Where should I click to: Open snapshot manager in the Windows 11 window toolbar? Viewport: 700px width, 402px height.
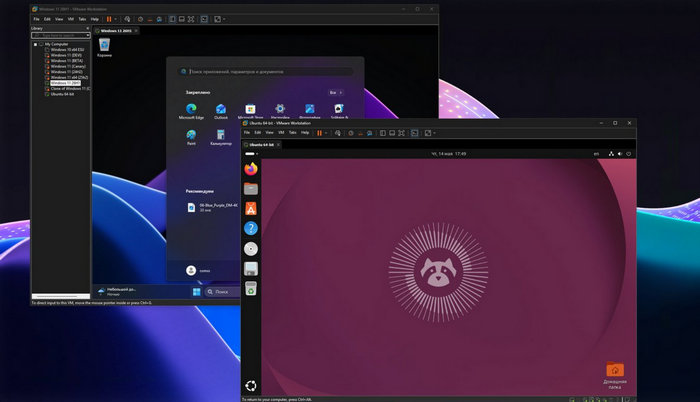coord(159,19)
